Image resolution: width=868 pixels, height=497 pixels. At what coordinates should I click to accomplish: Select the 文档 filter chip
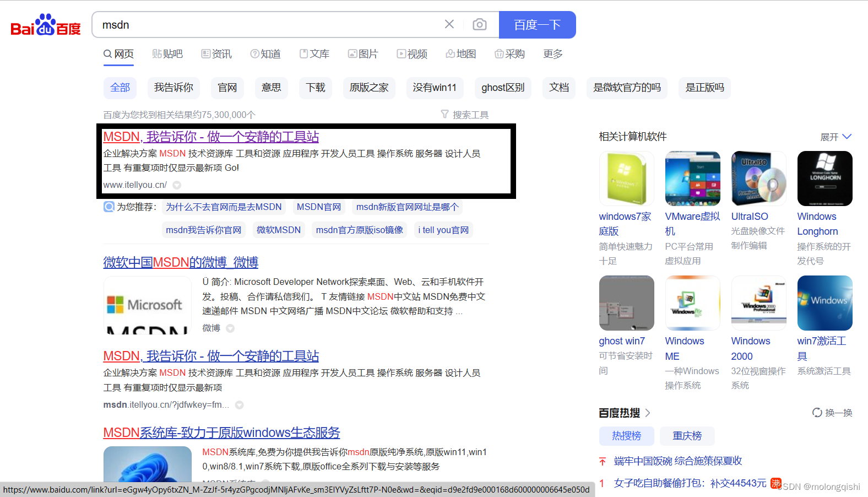pos(559,88)
